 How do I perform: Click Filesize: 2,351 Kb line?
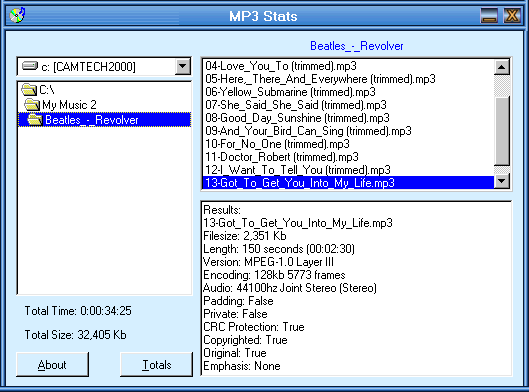point(245,236)
